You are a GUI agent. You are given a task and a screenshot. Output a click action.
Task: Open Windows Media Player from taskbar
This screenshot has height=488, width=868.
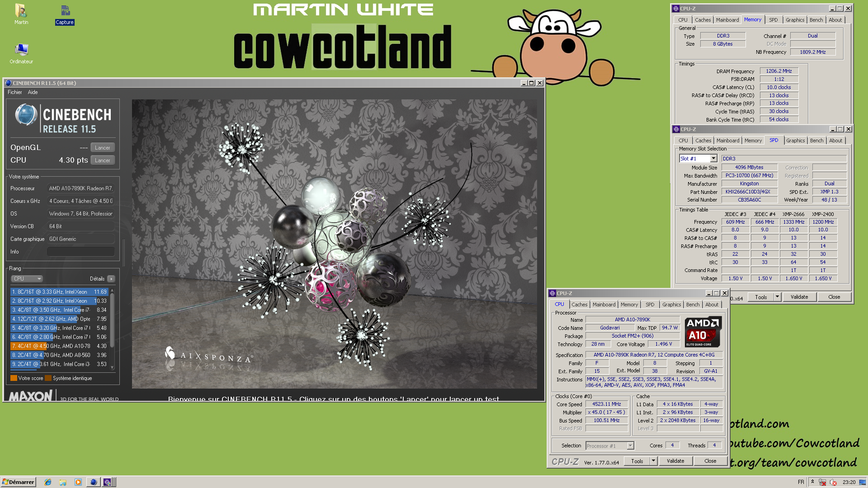[78, 482]
